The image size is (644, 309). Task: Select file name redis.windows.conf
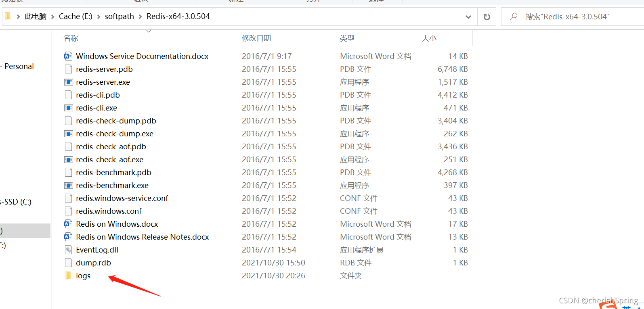(x=109, y=211)
